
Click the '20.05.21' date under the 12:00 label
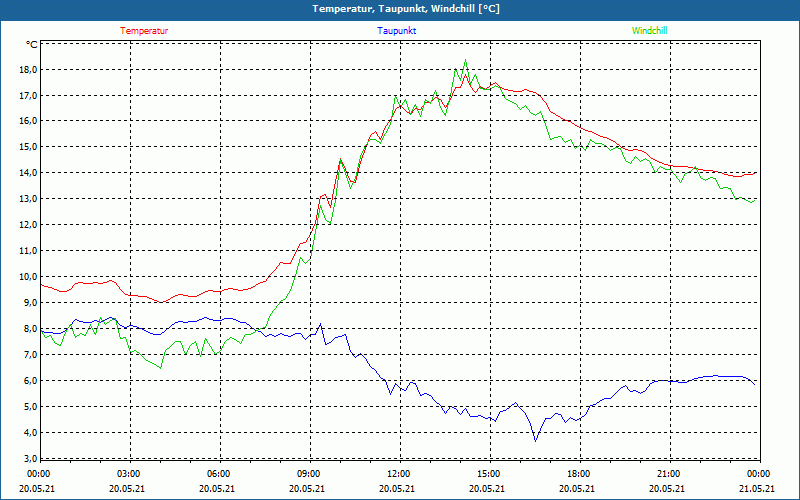397,488
